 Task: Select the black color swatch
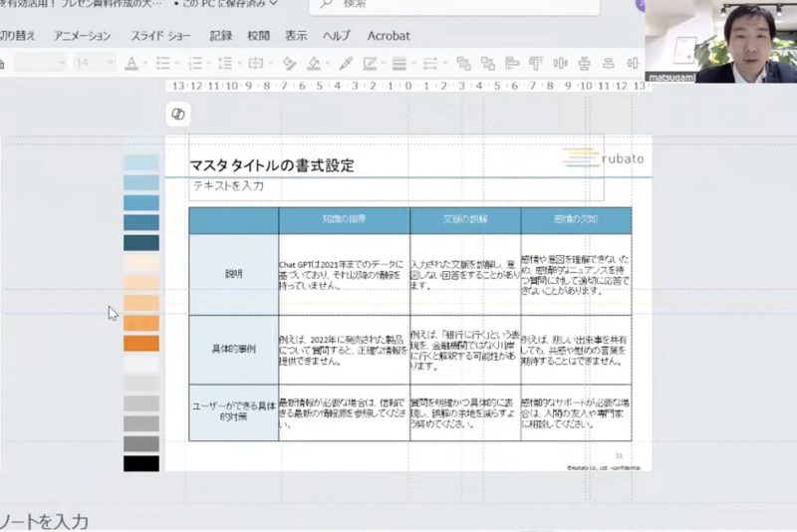(140, 463)
